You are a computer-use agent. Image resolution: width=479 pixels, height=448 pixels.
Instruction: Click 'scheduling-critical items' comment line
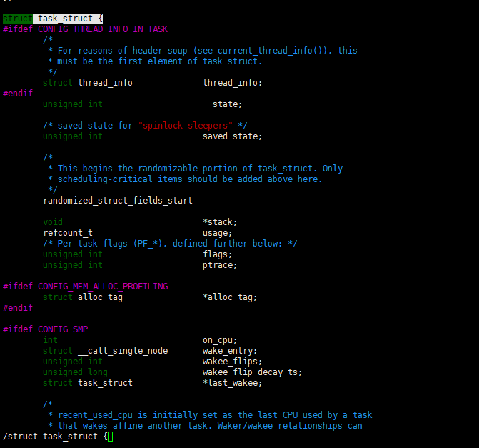[x=185, y=179]
